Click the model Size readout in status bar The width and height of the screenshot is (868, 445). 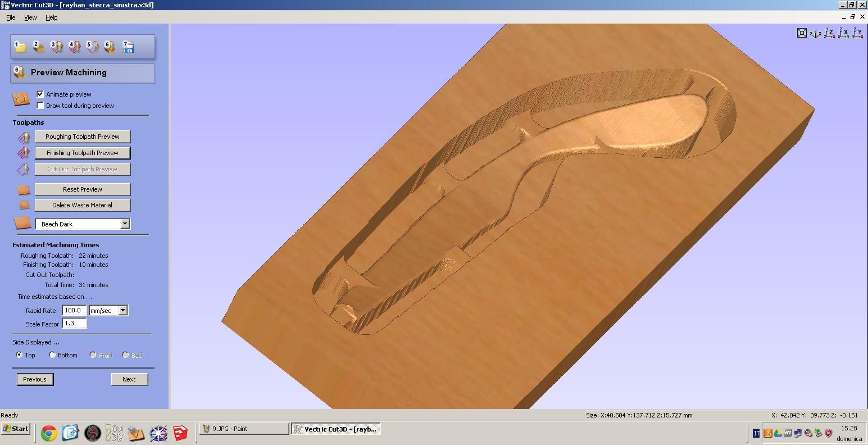point(639,415)
